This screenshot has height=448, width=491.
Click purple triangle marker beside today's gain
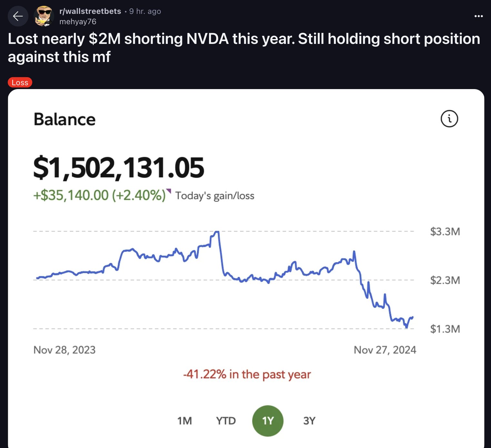(x=168, y=191)
